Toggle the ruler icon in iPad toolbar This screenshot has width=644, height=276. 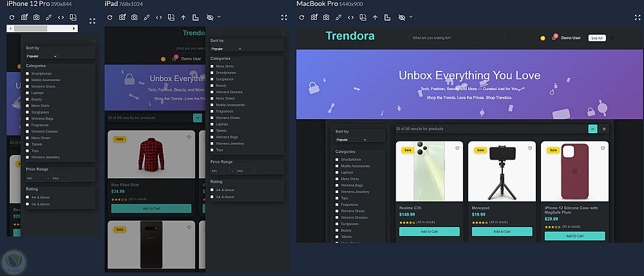196,17
